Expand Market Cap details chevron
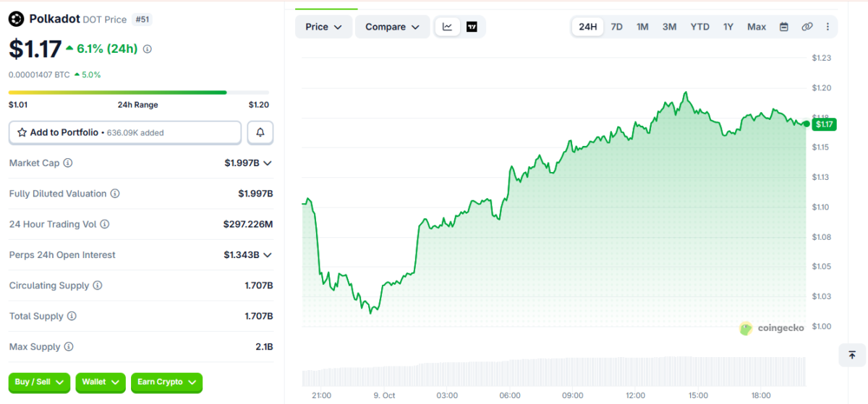Viewport: 868px width, 404px height. 268,163
